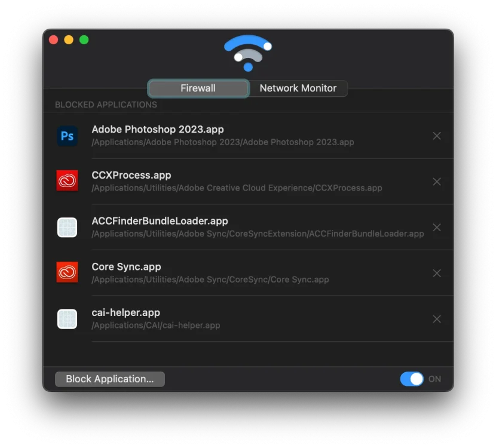Click the ACCFinderBundleLoader generic app icon
The height and width of the screenshot is (448, 496).
[67, 228]
